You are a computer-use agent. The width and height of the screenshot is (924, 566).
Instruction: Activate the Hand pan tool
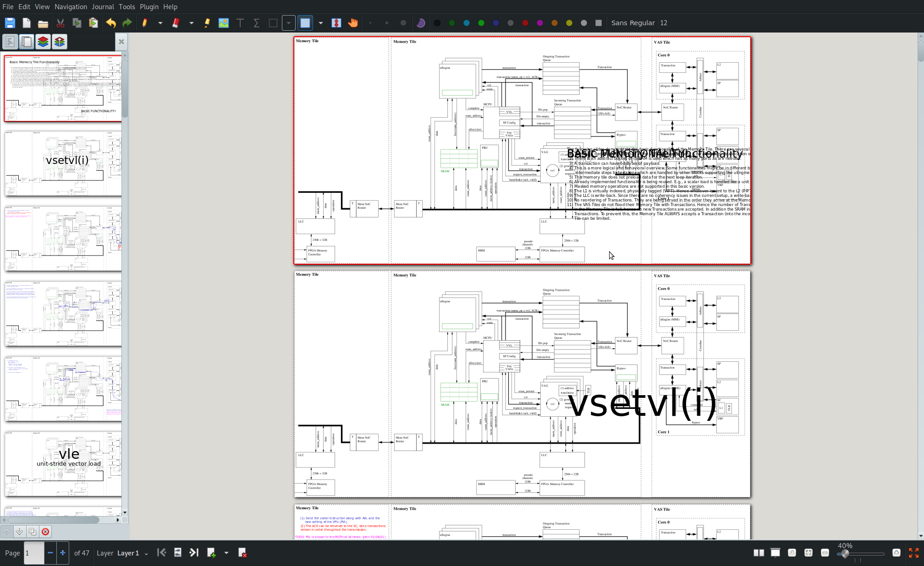coord(352,23)
